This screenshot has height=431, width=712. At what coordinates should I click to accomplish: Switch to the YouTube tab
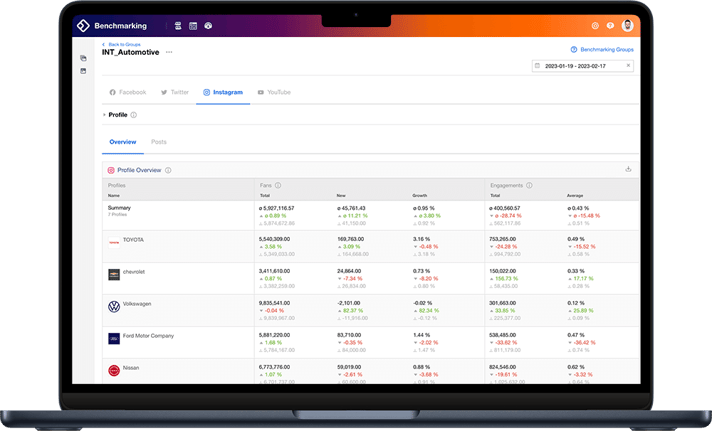274,92
